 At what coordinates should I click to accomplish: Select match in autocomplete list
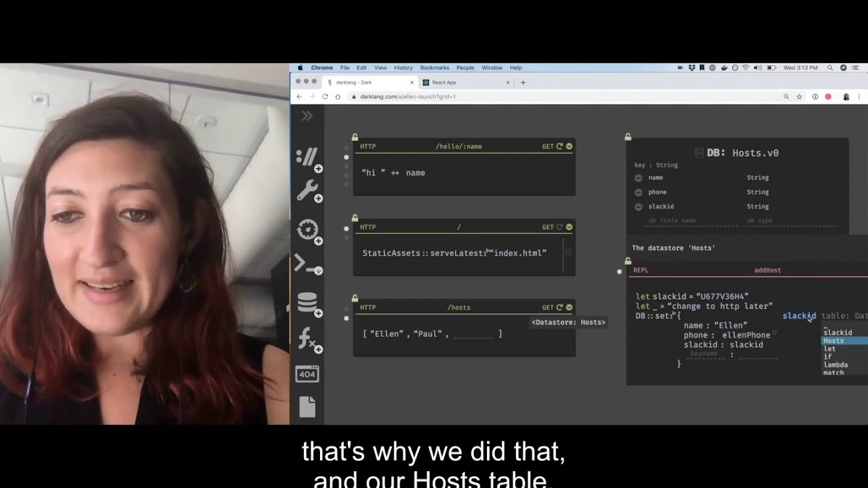click(845, 373)
